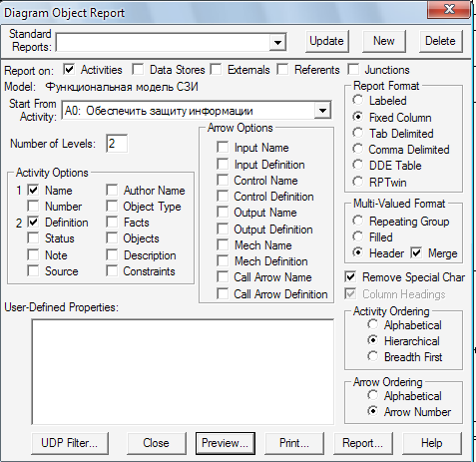Screen dimensions: 476x462
Task: Enable the Input Definition arrow option
Action: (x=223, y=165)
